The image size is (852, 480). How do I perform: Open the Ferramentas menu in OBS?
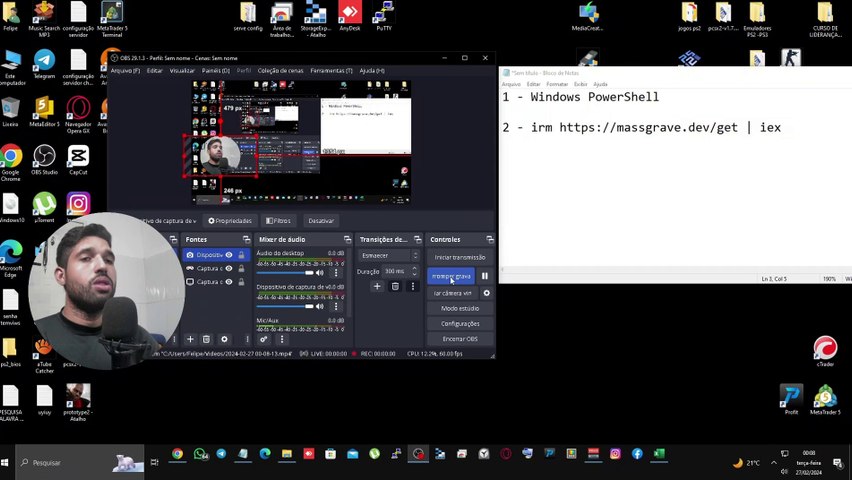330,71
